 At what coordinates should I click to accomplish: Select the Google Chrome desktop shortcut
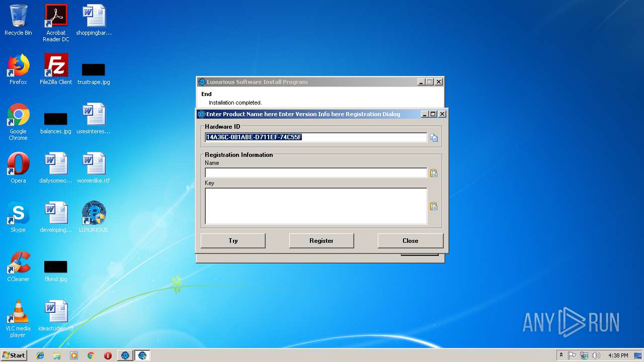18,122
